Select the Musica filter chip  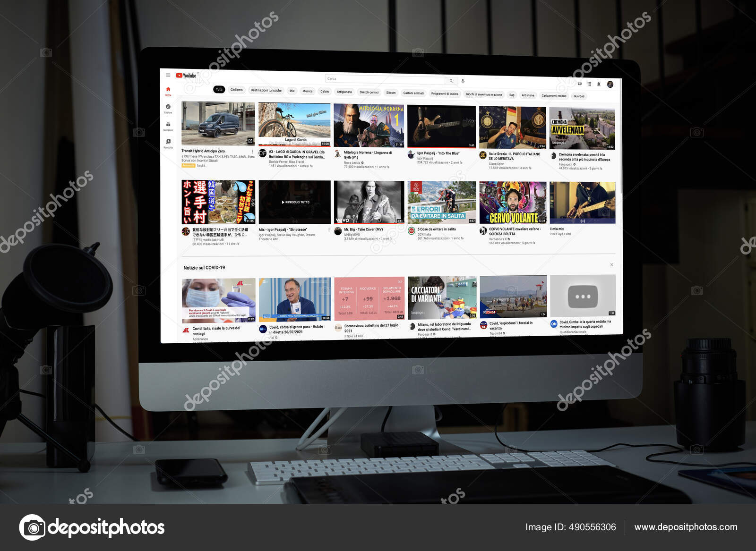coord(308,92)
